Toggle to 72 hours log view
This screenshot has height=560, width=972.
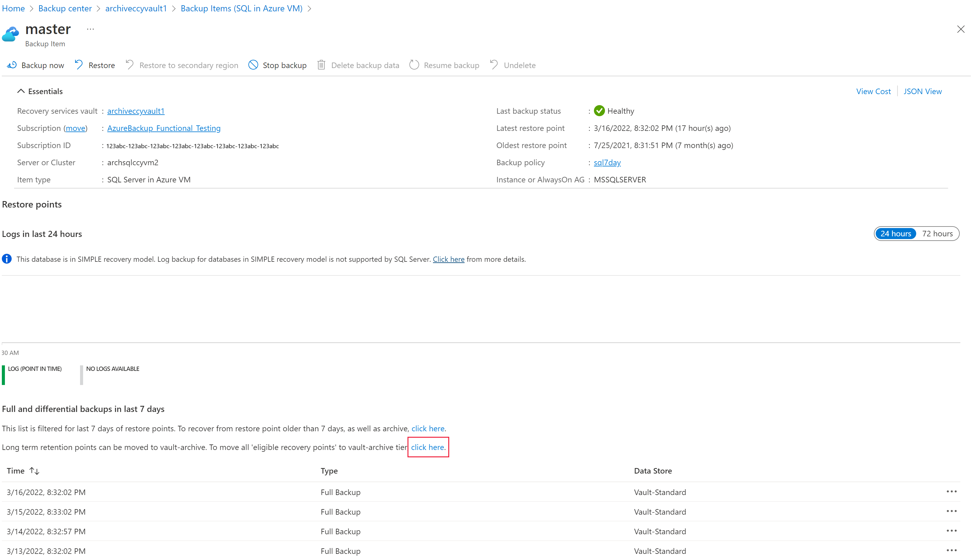pos(937,233)
